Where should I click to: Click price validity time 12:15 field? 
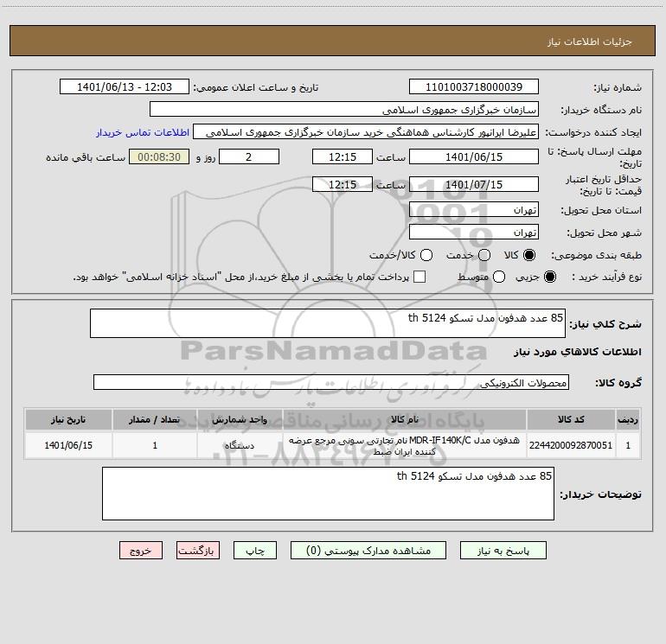(343, 184)
